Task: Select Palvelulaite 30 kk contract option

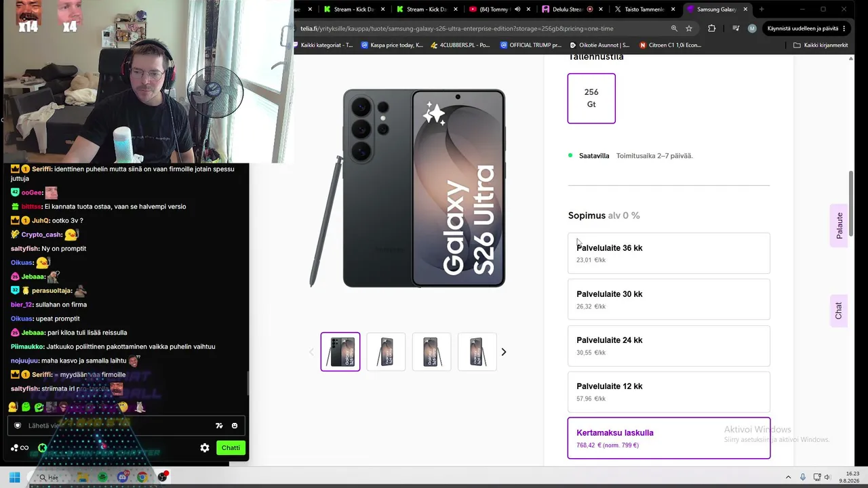Action: click(x=669, y=299)
